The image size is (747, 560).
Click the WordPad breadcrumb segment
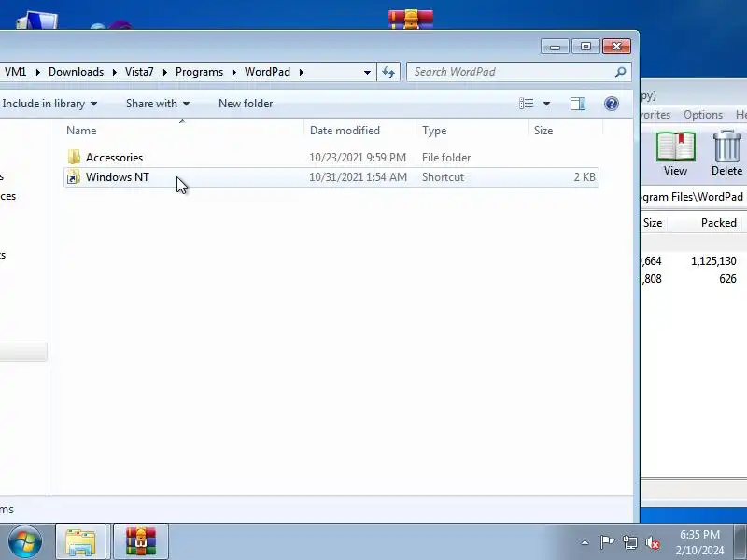point(267,72)
